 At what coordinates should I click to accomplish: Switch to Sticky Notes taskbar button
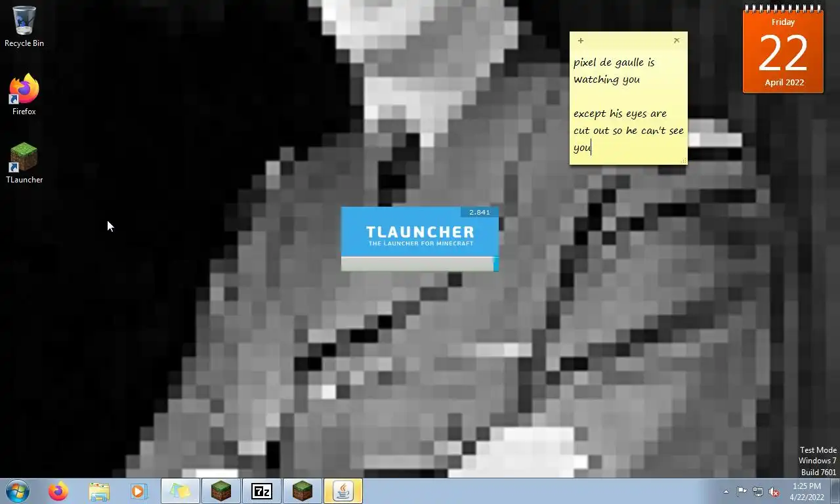pyautogui.click(x=180, y=491)
